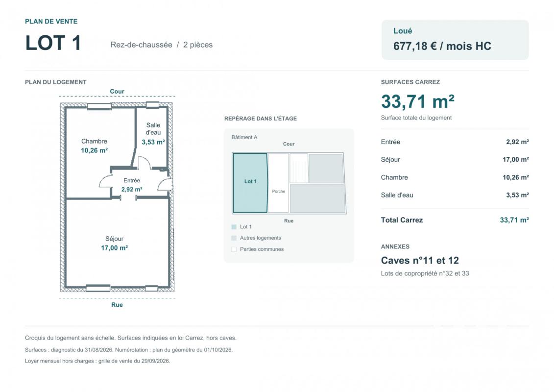This screenshot has height=392, width=554.
Task: Click "Lots de copropriété n°32 et 33" line
Action: 425,273
